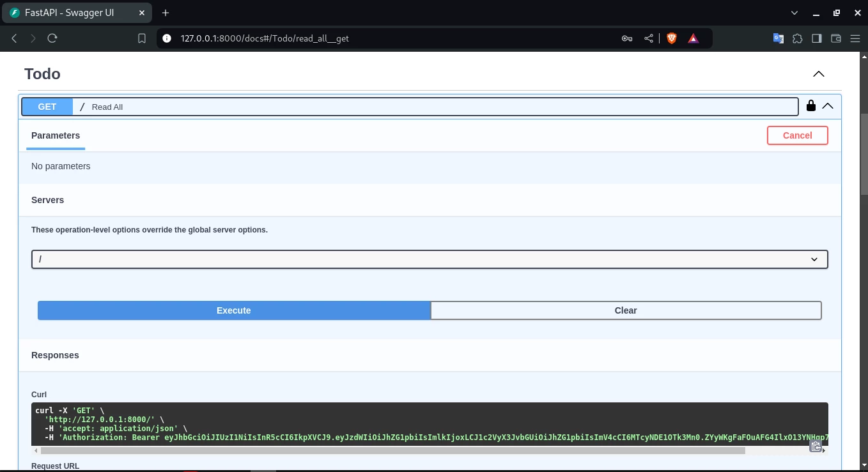Open the extensions puzzle piece menu

click(797, 38)
